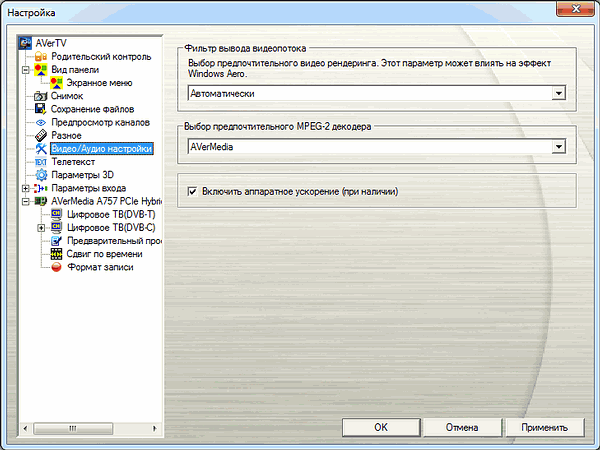Collapse the AVerMedia A757 PCIe tree node

tap(25, 201)
